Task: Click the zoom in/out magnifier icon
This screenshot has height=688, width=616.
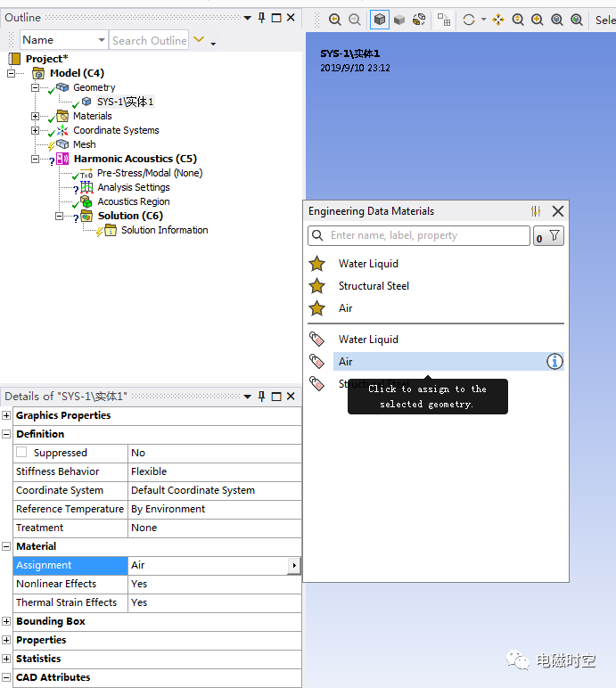Action: [518, 20]
